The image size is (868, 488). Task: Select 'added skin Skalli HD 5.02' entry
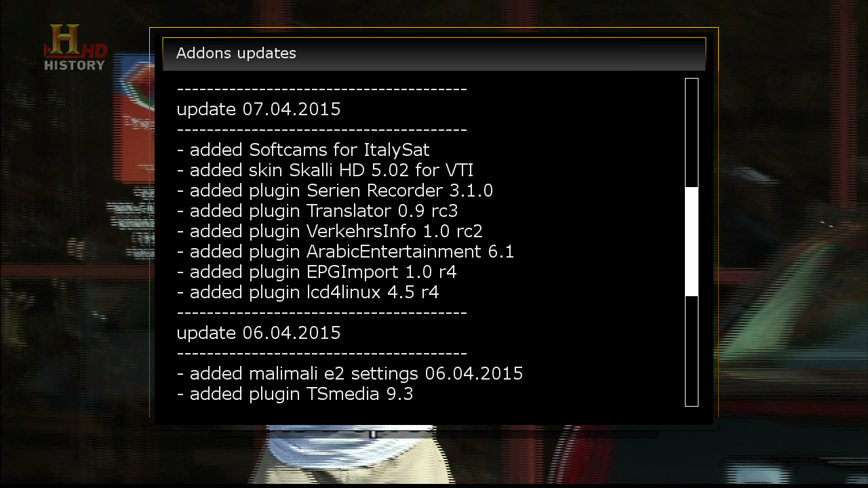[x=325, y=170]
